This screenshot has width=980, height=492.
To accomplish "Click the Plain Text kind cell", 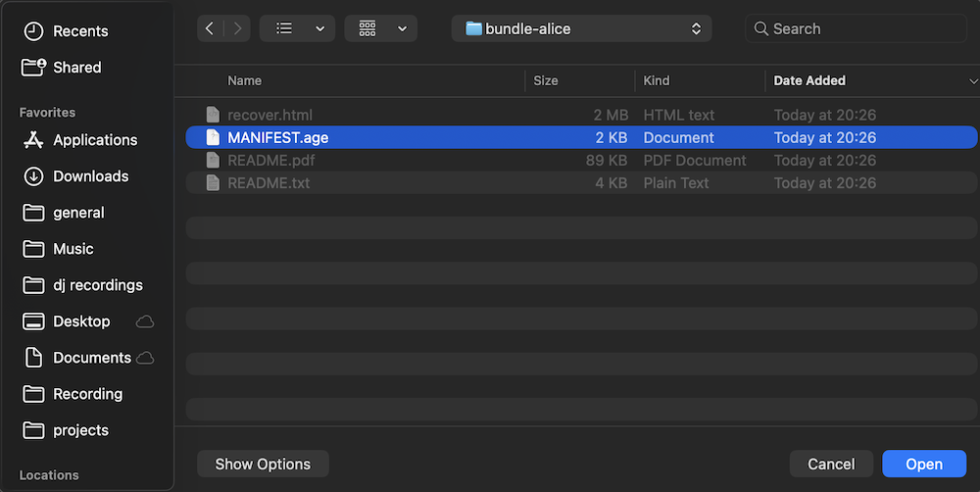I will 675,182.
